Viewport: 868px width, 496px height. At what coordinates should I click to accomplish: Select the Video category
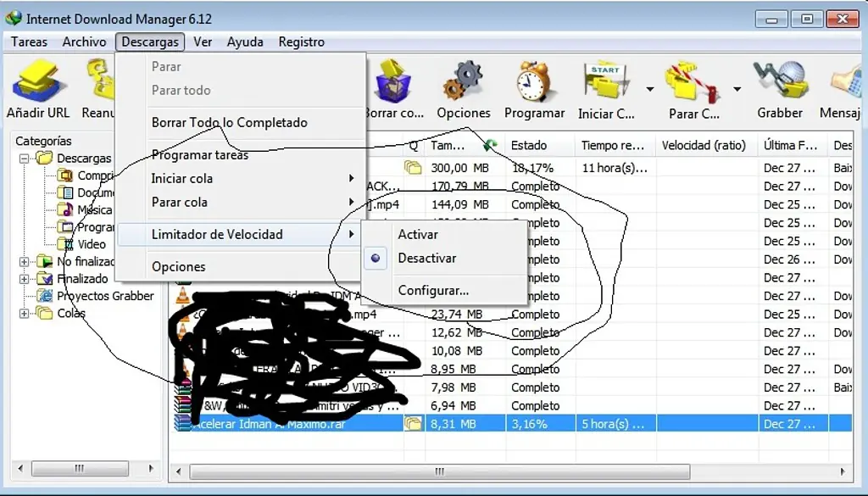click(82, 244)
